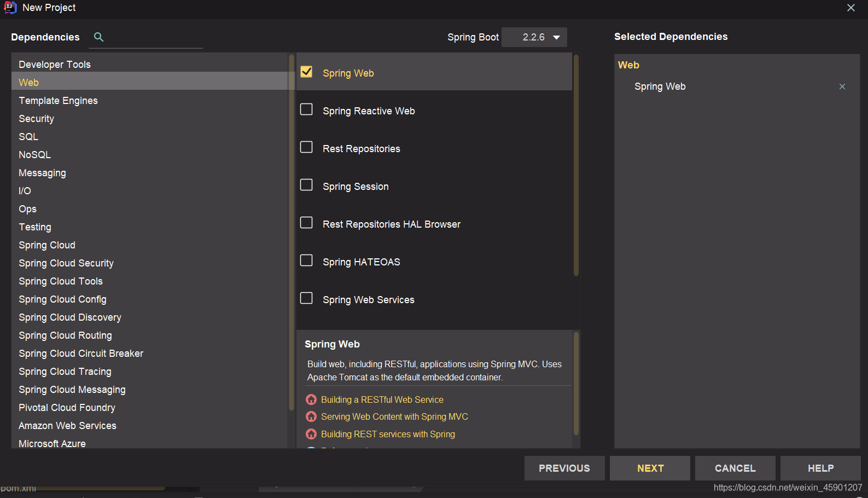Enable the Spring Reactive Web checkbox
This screenshot has height=498, width=868.
point(307,109)
